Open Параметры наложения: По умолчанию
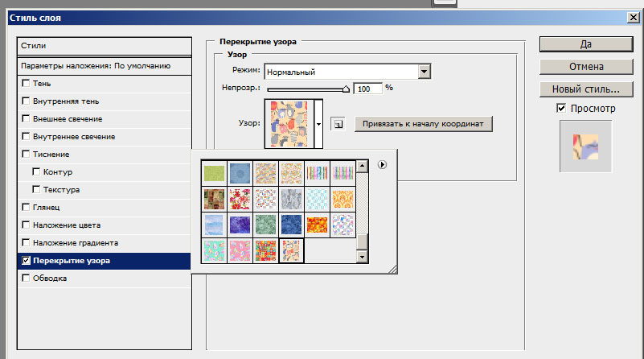Screen dimensions: 644x359 coord(105,66)
